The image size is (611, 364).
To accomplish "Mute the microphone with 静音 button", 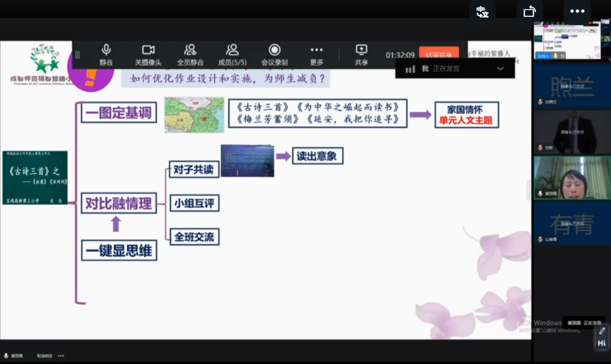I will tap(106, 54).
